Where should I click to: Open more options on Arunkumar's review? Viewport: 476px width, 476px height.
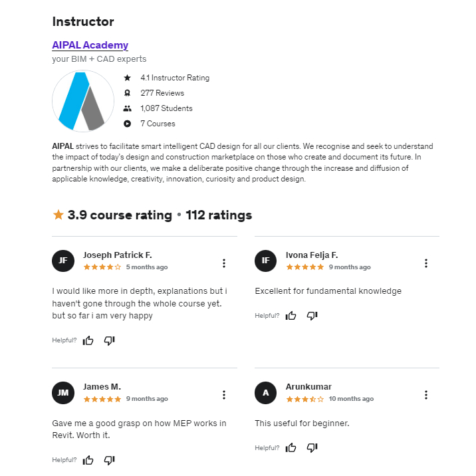coord(426,395)
